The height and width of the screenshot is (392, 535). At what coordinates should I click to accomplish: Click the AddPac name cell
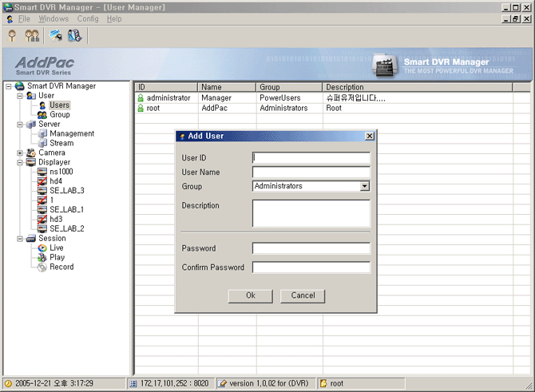[214, 108]
